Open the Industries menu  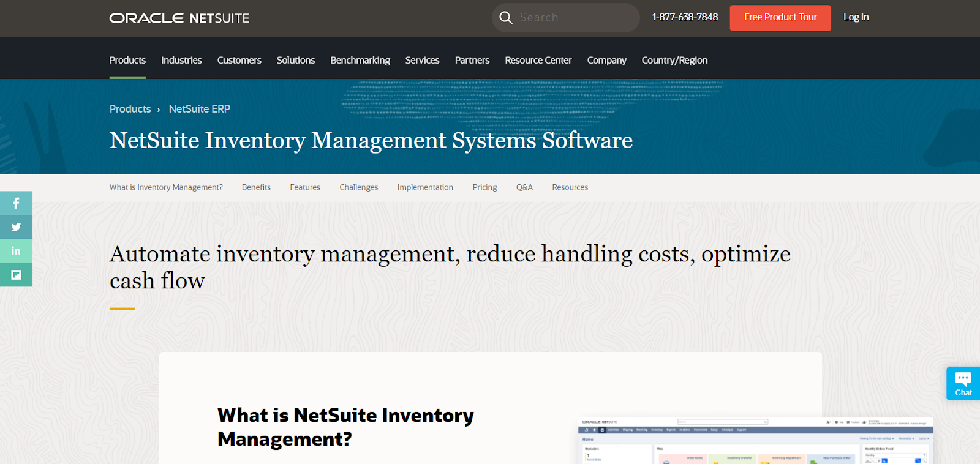pyautogui.click(x=181, y=60)
